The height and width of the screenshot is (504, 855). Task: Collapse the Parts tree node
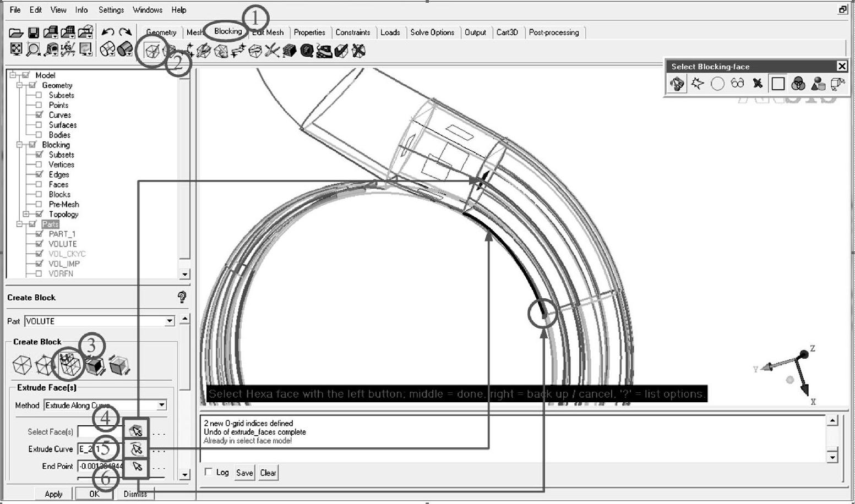[19, 224]
